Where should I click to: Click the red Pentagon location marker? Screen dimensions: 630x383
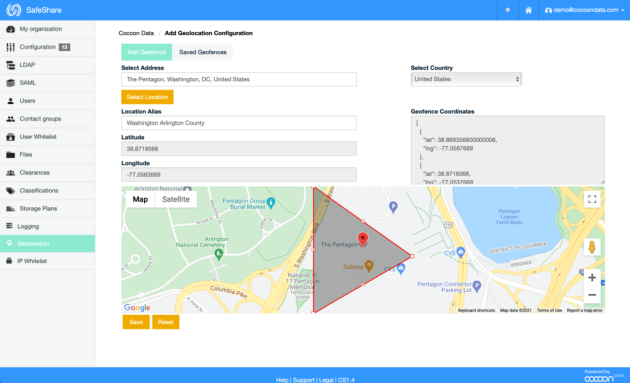point(363,240)
